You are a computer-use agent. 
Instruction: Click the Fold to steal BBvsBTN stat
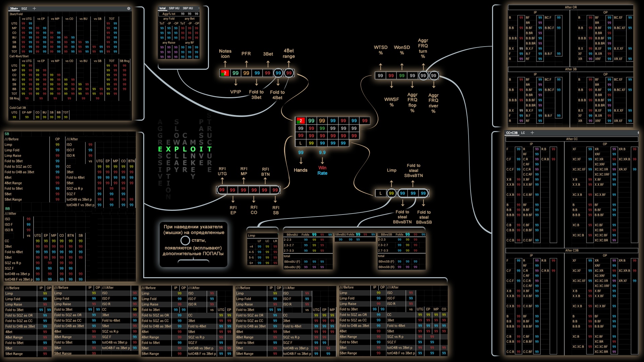(x=402, y=193)
